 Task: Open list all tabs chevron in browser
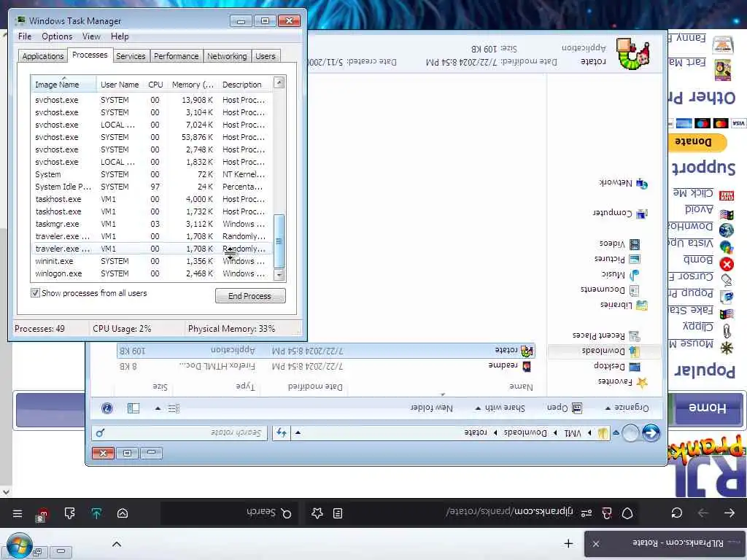[x=116, y=544]
